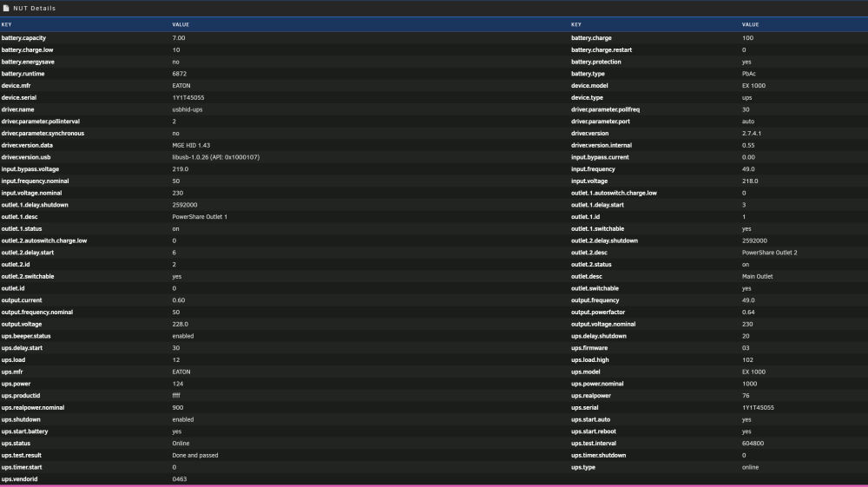
Task: Click the left KEY column header
Action: click(x=7, y=24)
